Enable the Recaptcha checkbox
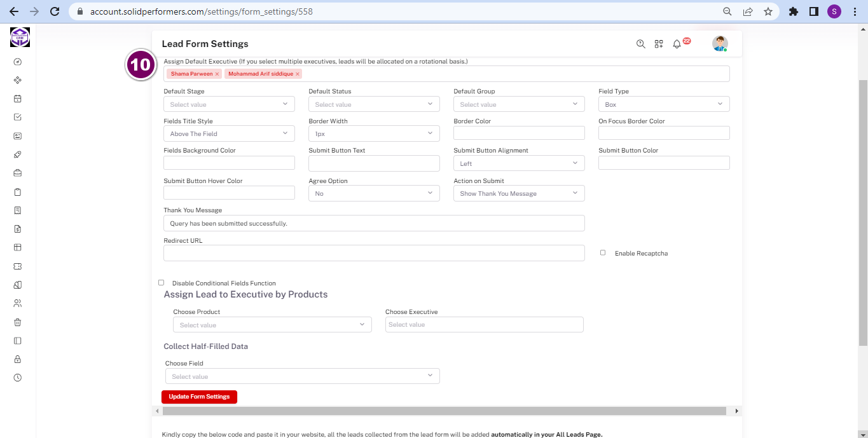Screen dimensions: 868x438 [x=603, y=252]
